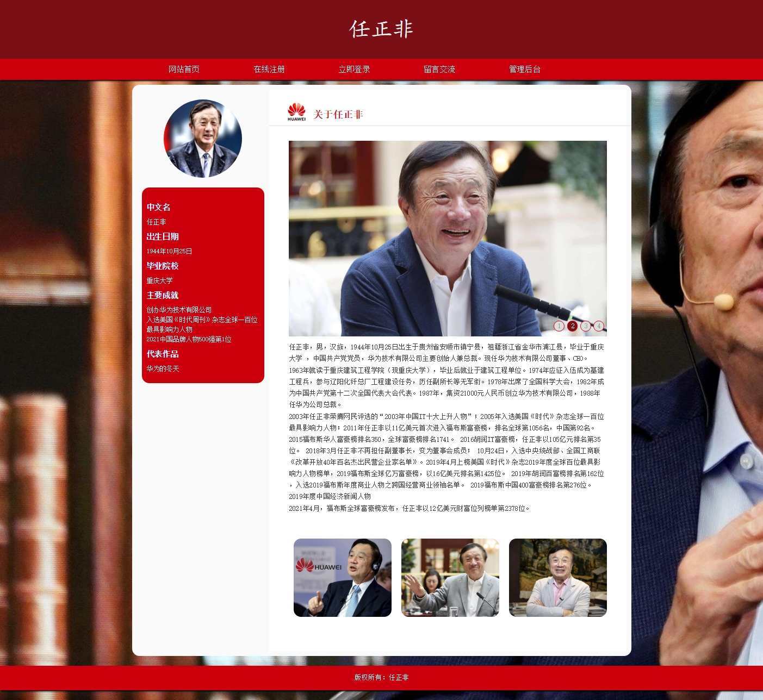Click the circular profile portrait in the sidebar
763x700 pixels.
click(x=203, y=139)
